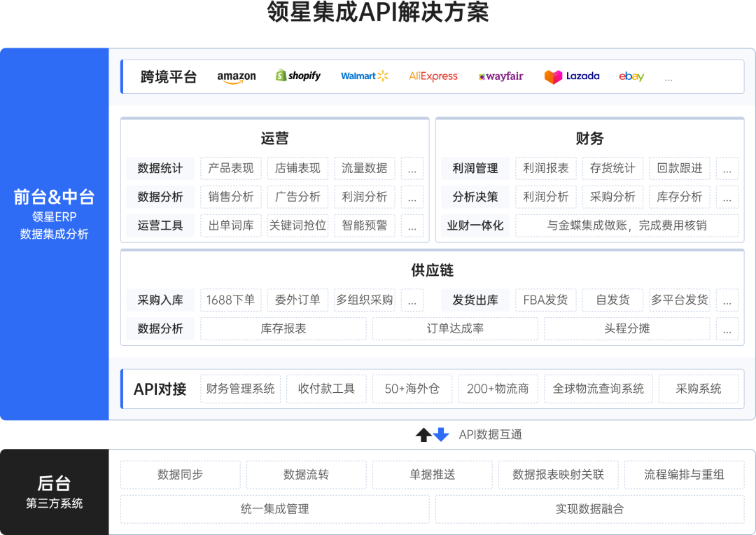
Task: Expand the ellipsis next to 多组织采购
Action: click(x=412, y=300)
